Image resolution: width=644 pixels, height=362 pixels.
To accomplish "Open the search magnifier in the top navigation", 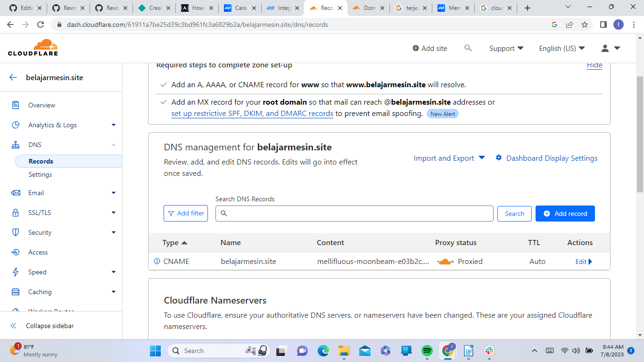I will pyautogui.click(x=468, y=48).
